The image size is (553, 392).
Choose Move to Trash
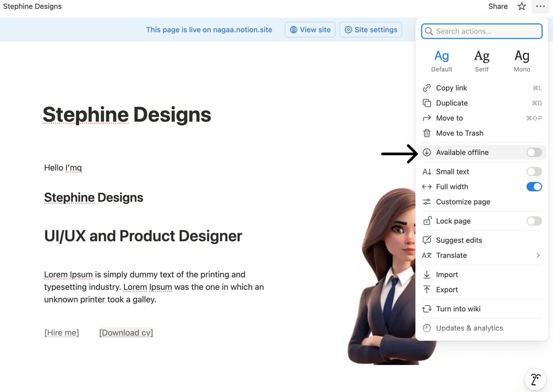click(482, 133)
